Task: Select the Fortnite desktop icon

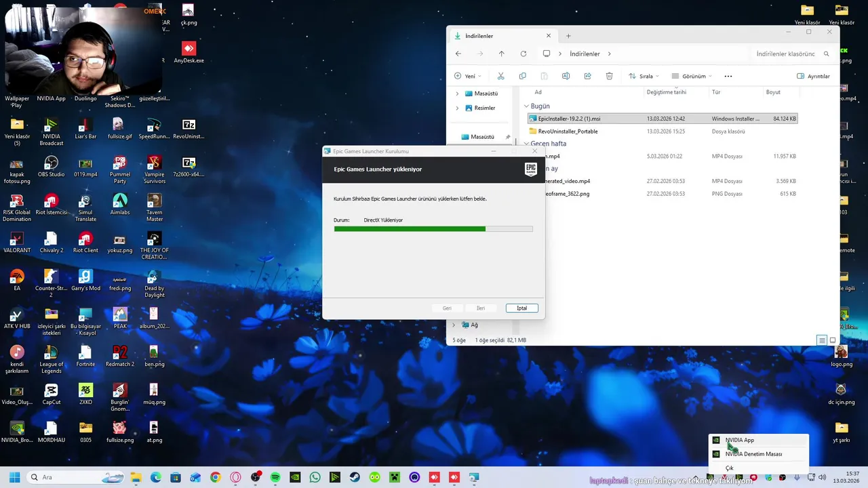Action: tap(85, 357)
